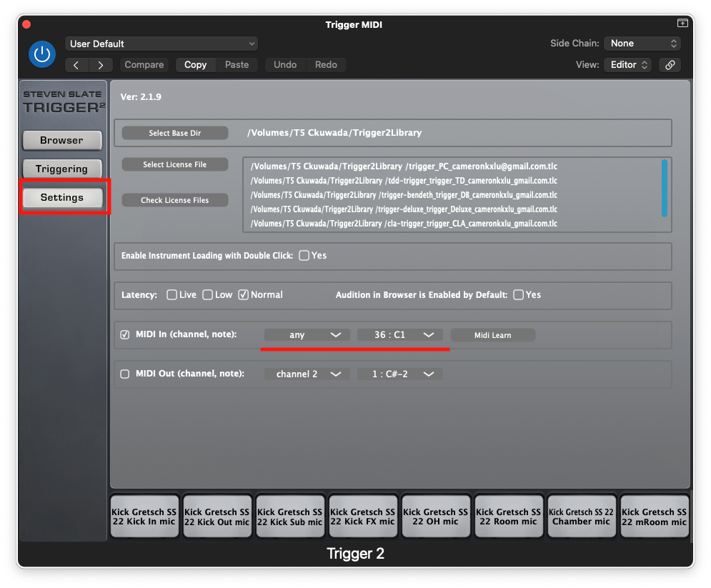
Task: Click the previous preset arrow
Action: (x=76, y=64)
